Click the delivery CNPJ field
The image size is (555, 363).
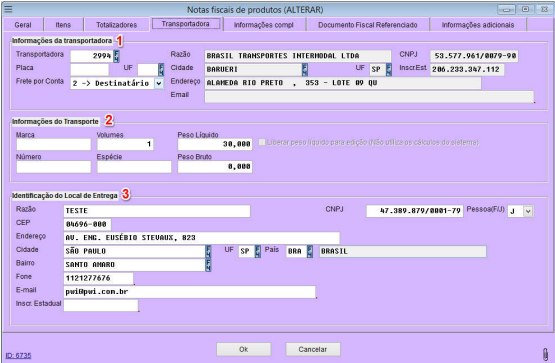414,211
